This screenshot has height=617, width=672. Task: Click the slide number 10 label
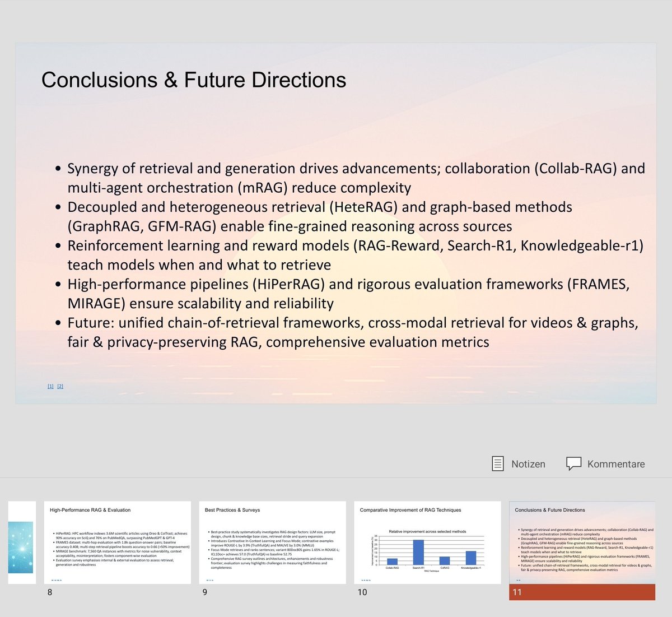point(362,592)
